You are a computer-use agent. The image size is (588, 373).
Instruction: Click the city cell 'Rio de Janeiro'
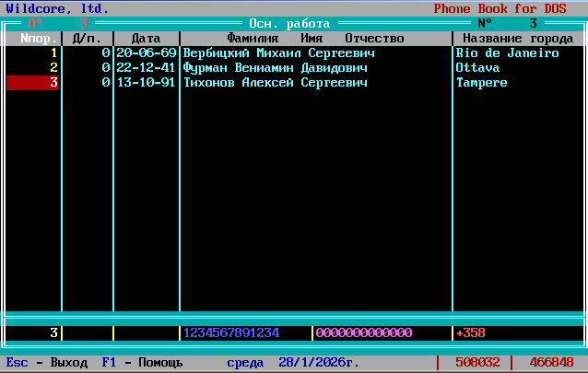click(x=507, y=53)
